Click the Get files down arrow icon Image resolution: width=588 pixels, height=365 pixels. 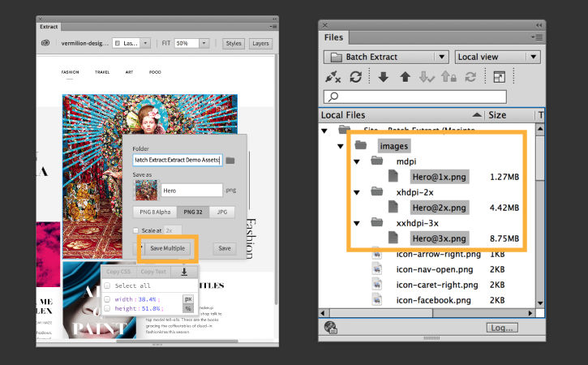384,77
